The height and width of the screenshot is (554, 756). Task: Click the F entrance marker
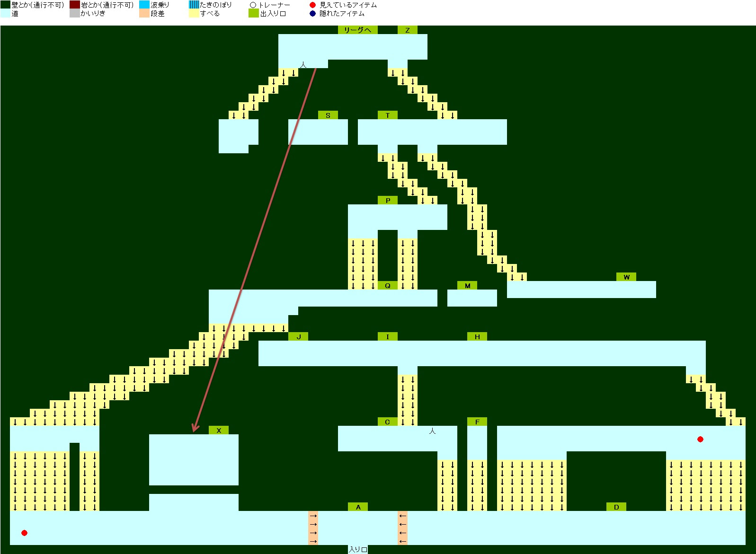click(477, 422)
